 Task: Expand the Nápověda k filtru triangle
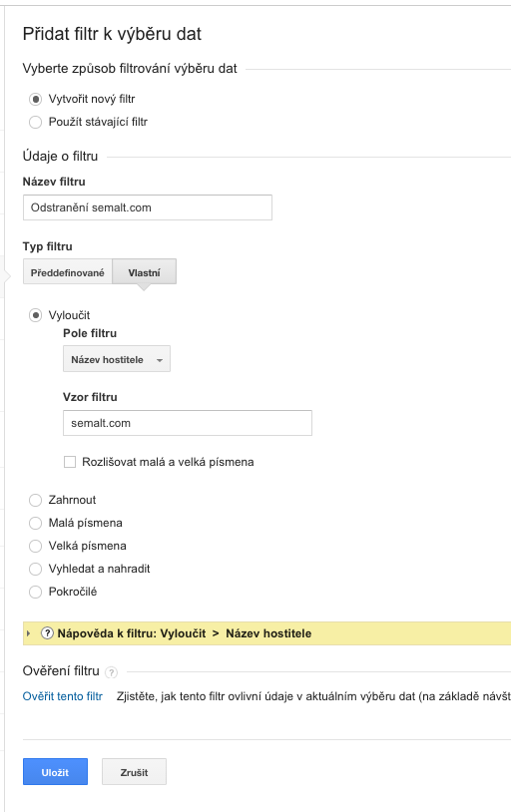click(x=29, y=633)
